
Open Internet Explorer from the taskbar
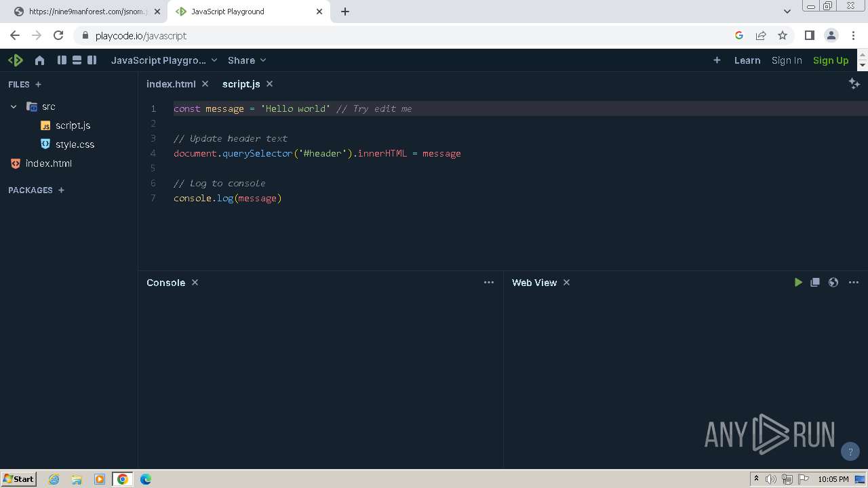point(54,479)
